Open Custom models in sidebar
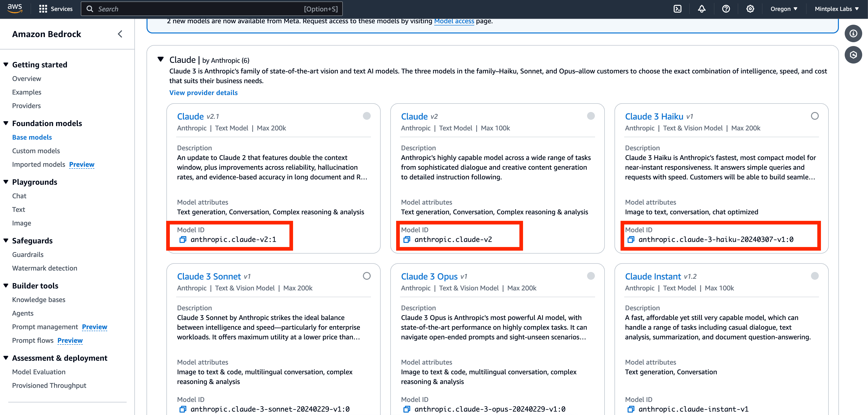The image size is (868, 415). [36, 151]
